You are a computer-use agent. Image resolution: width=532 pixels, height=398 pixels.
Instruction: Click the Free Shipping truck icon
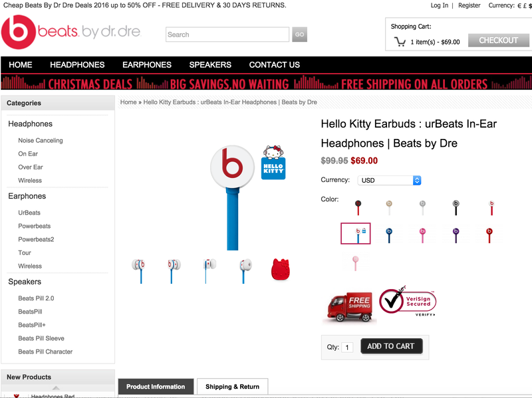tap(350, 307)
